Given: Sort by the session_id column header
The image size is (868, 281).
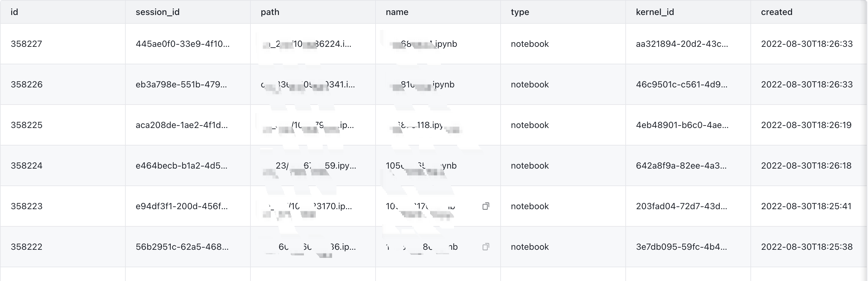Looking at the screenshot, I should point(157,12).
